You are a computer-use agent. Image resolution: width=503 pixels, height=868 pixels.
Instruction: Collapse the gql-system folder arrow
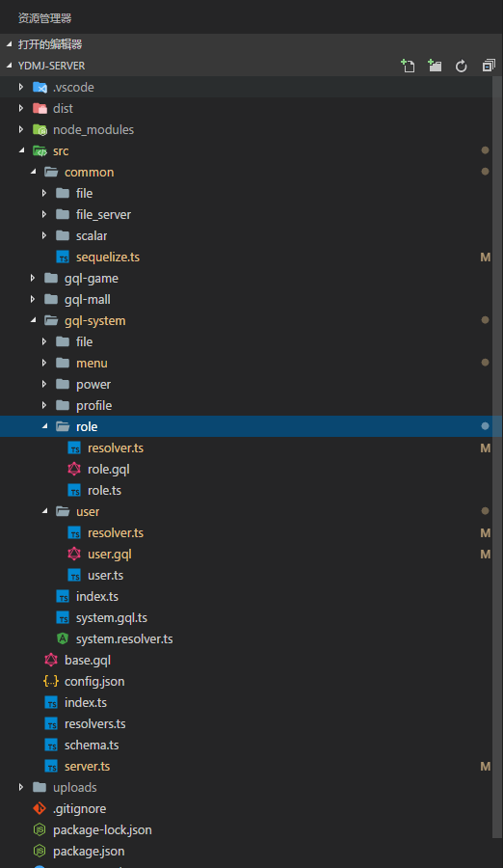click(33, 320)
